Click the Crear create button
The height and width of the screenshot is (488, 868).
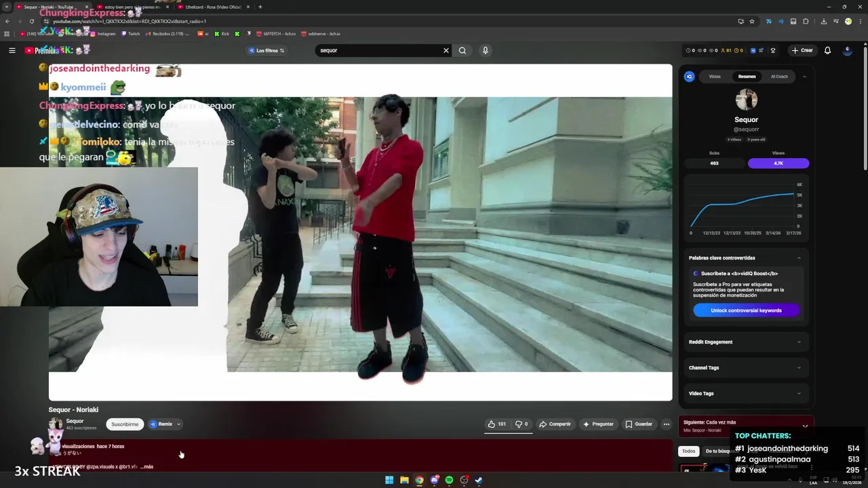pyautogui.click(x=802, y=50)
